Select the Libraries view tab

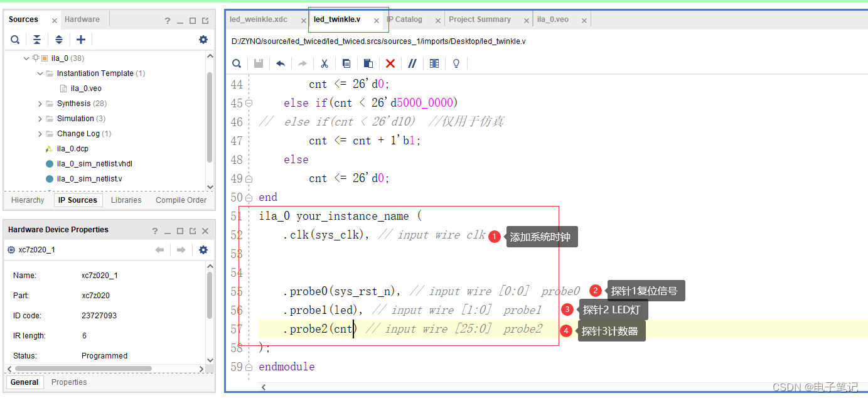pos(126,200)
